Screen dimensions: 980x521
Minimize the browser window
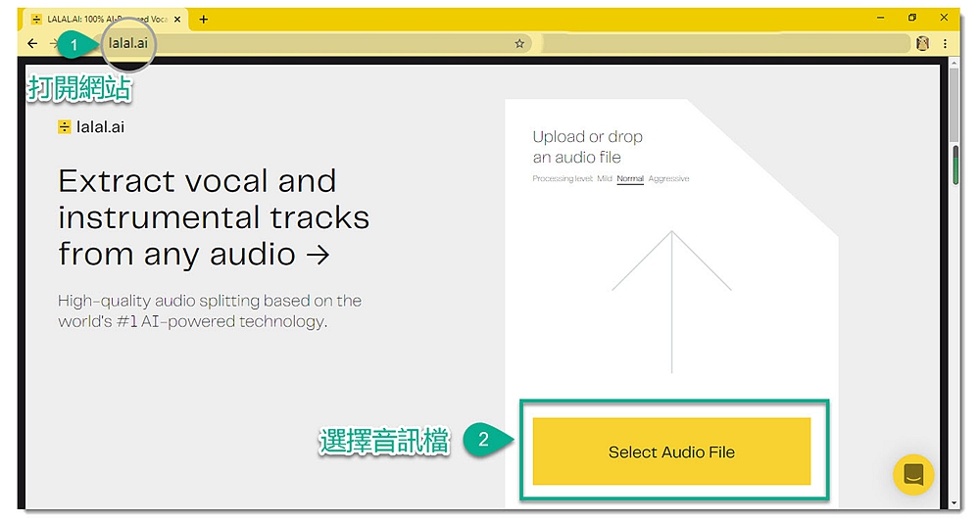click(880, 18)
